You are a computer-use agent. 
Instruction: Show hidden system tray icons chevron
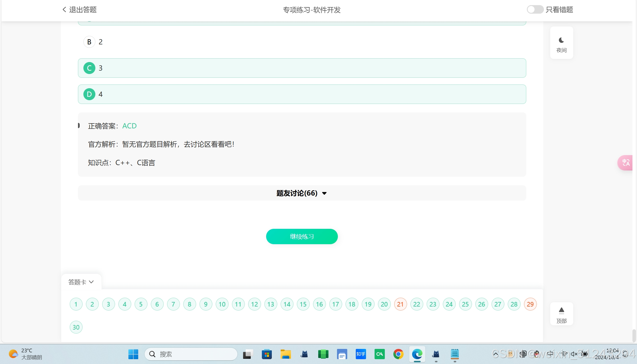pos(496,354)
